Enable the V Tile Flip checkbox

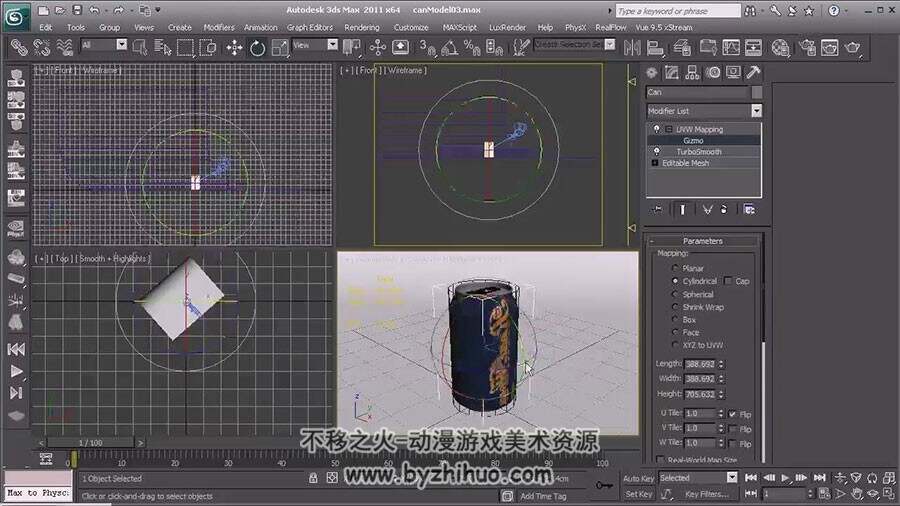click(x=732, y=429)
